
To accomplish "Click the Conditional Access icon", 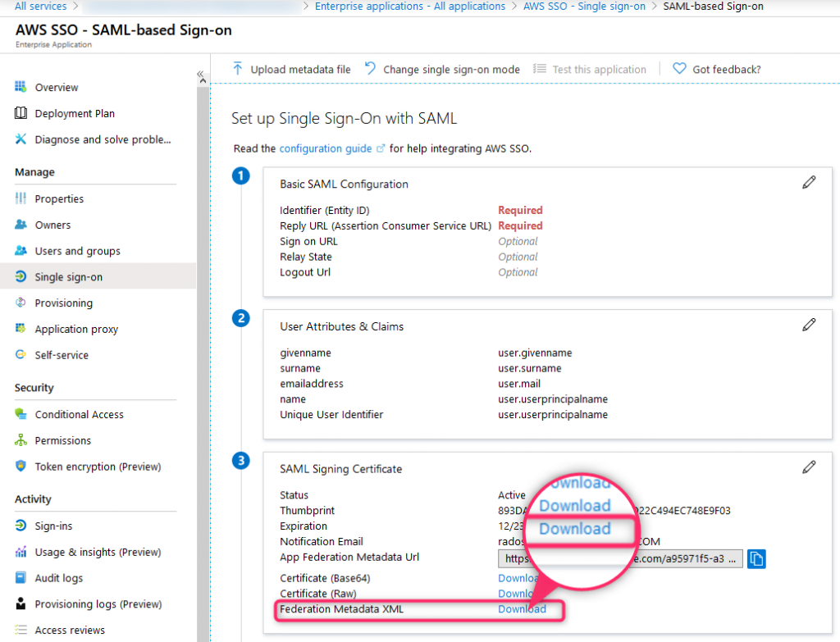I will [x=21, y=414].
